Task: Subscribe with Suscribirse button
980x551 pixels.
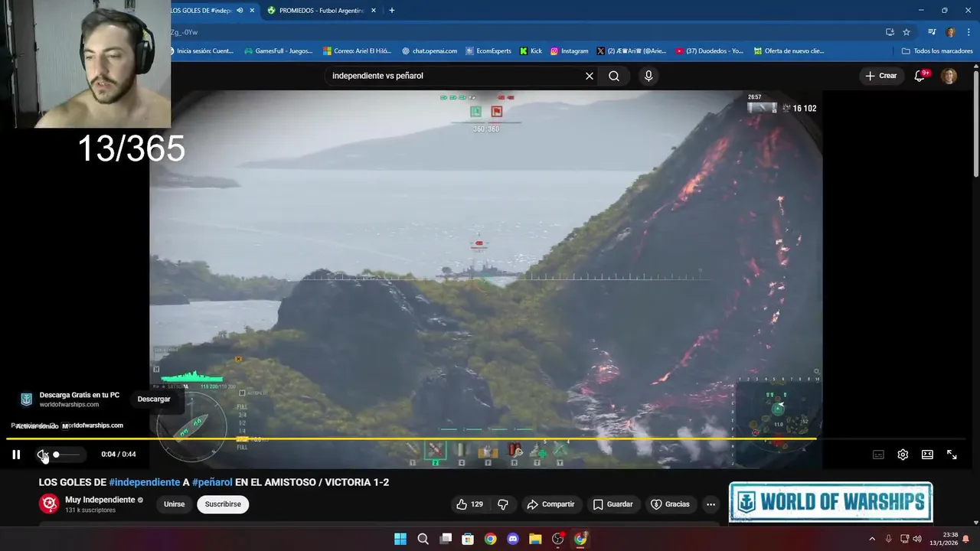Action: click(x=223, y=504)
